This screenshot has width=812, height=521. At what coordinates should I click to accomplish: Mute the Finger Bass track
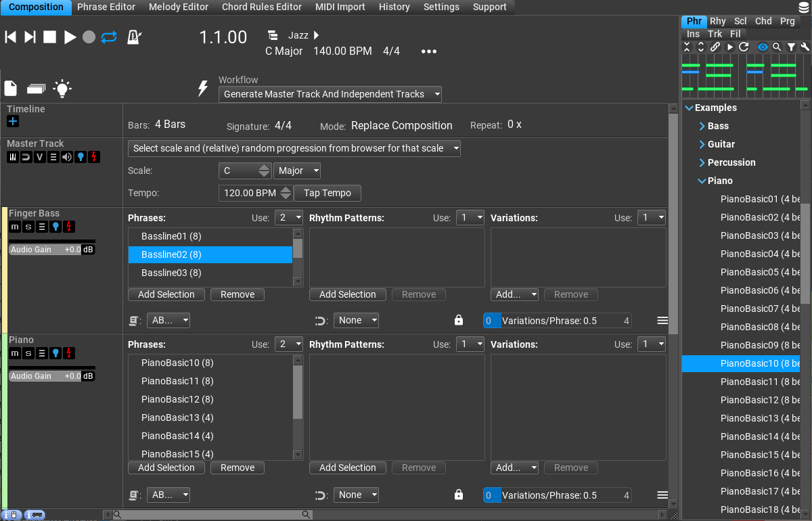(x=14, y=227)
